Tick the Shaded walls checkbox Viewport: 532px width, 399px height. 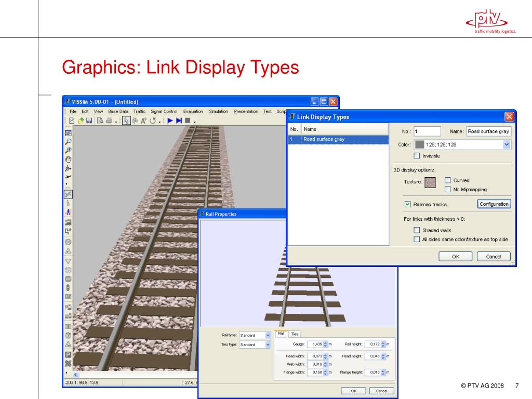[x=417, y=230]
